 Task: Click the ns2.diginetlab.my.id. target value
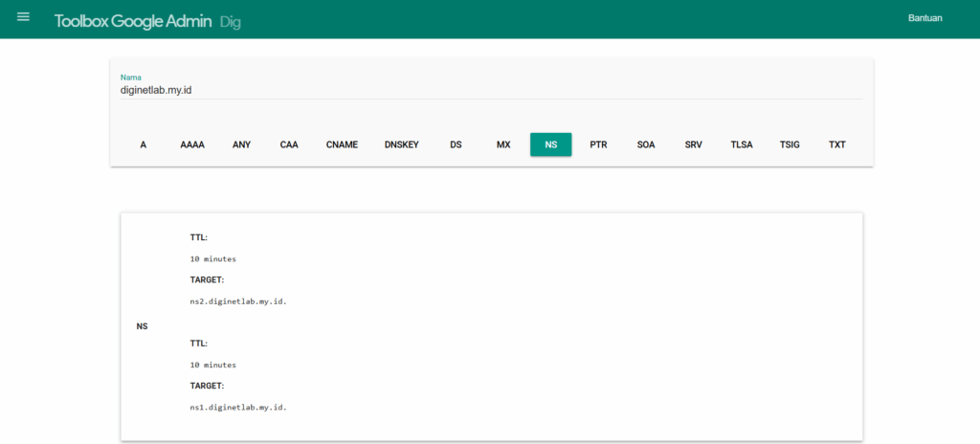pyautogui.click(x=238, y=301)
